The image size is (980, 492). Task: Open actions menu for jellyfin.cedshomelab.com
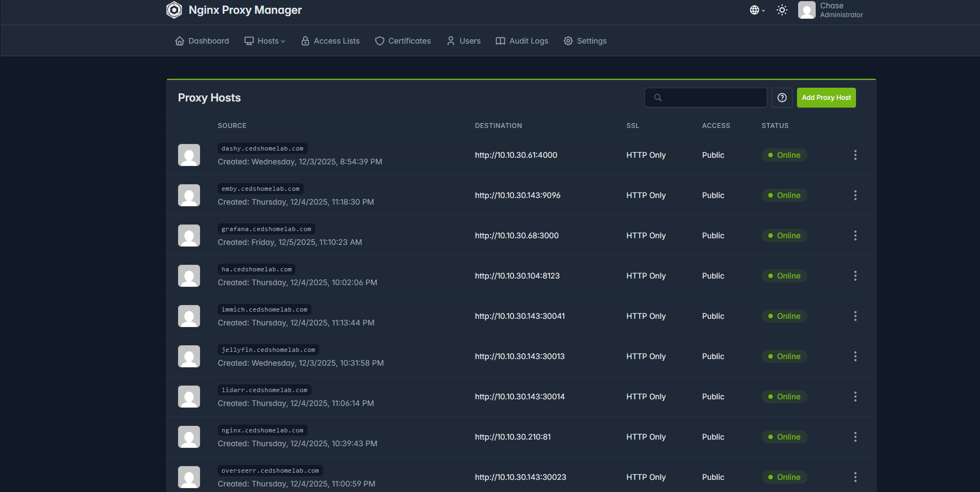click(855, 356)
